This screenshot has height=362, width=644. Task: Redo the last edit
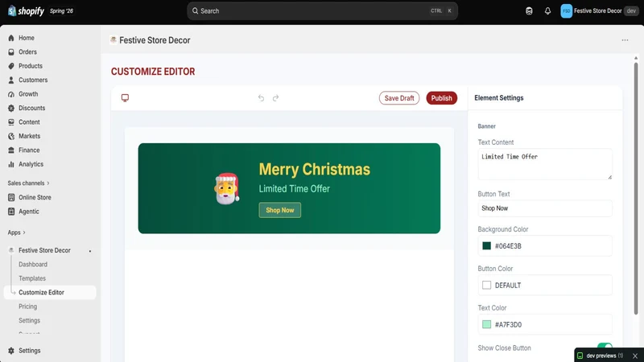(x=275, y=97)
